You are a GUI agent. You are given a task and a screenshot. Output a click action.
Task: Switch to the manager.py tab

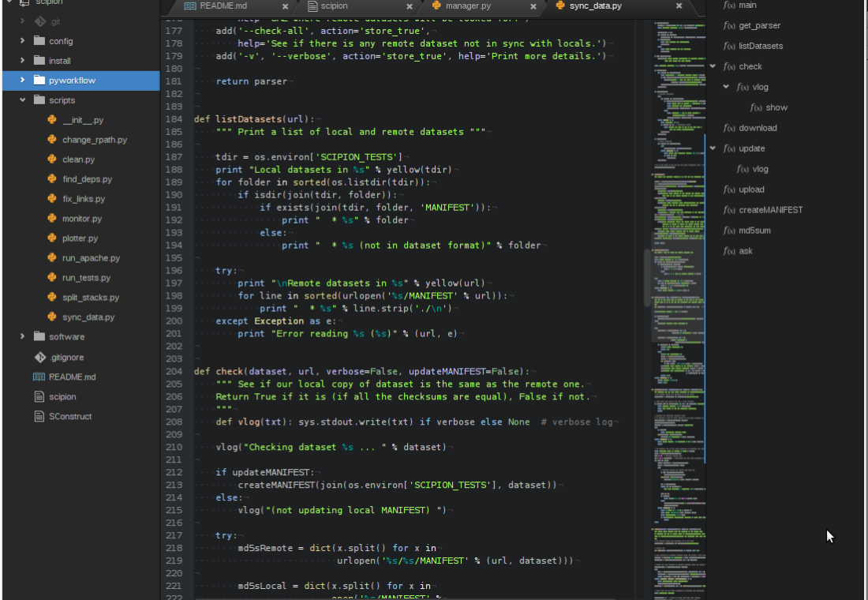pos(468,6)
